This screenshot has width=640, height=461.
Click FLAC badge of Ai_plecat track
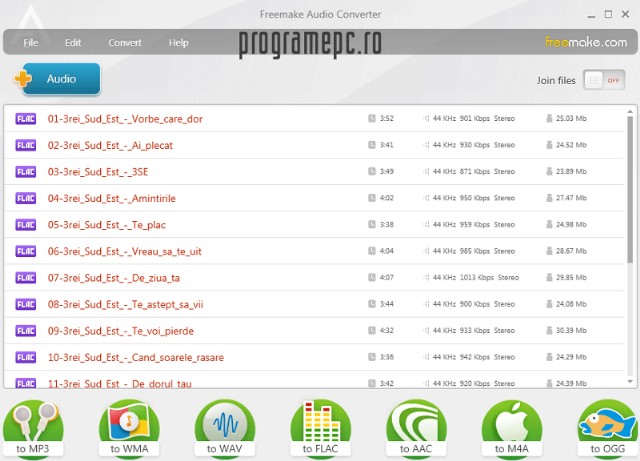26,145
